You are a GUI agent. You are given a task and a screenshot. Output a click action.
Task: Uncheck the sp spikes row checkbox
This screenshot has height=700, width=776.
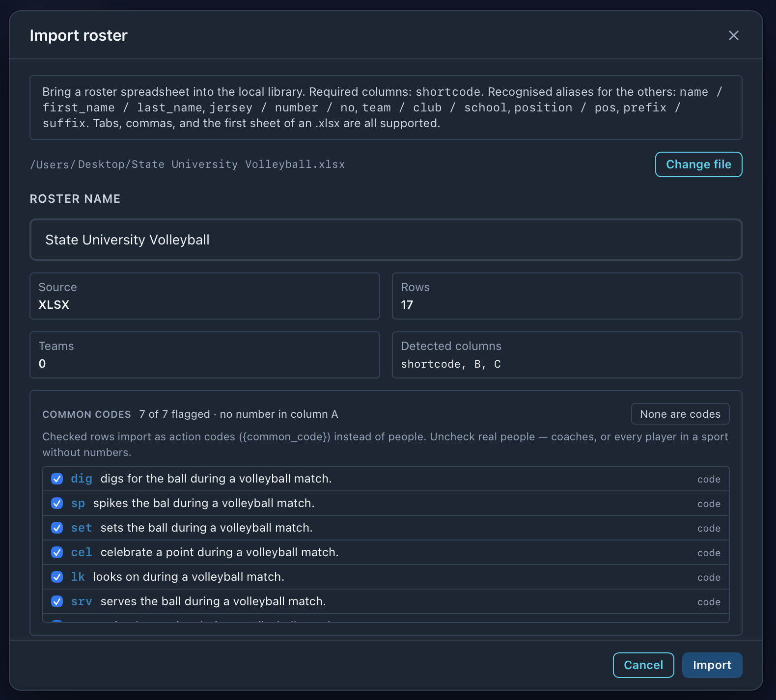[x=57, y=503]
